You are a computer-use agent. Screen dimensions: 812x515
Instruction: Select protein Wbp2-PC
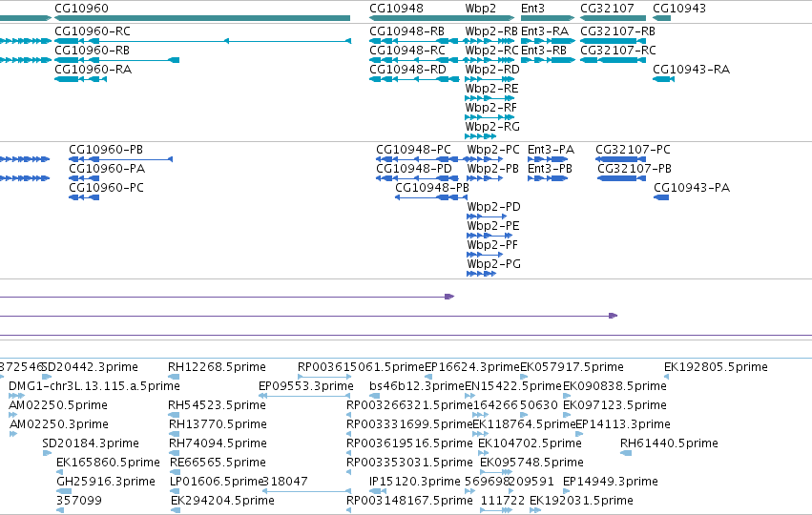[x=493, y=150]
